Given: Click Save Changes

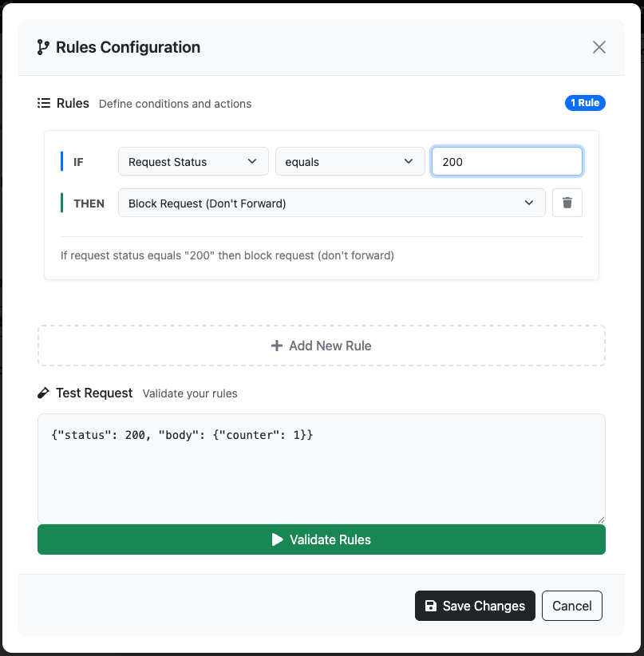Looking at the screenshot, I should pyautogui.click(x=475, y=606).
